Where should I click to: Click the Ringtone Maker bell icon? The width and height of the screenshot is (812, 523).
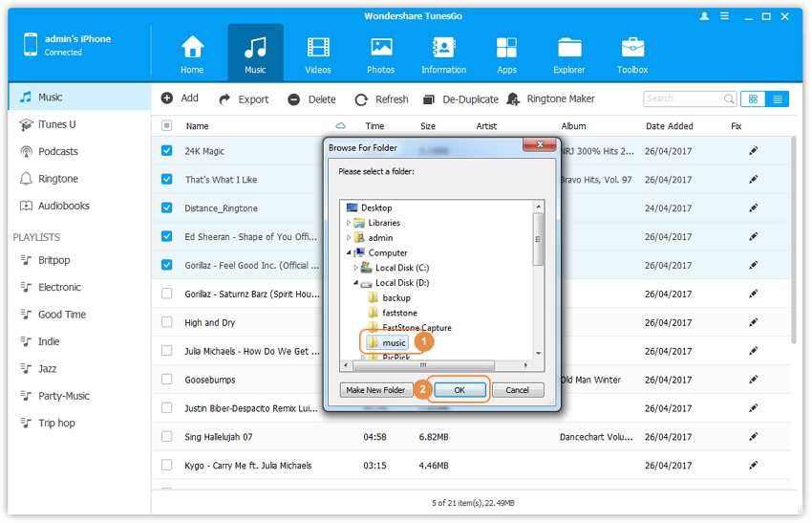(x=514, y=99)
